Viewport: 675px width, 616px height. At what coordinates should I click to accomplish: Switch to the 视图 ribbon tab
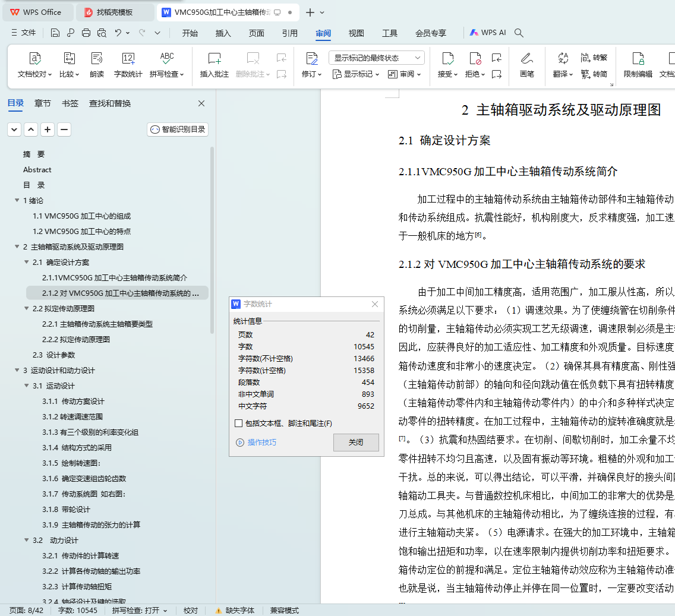(x=356, y=33)
